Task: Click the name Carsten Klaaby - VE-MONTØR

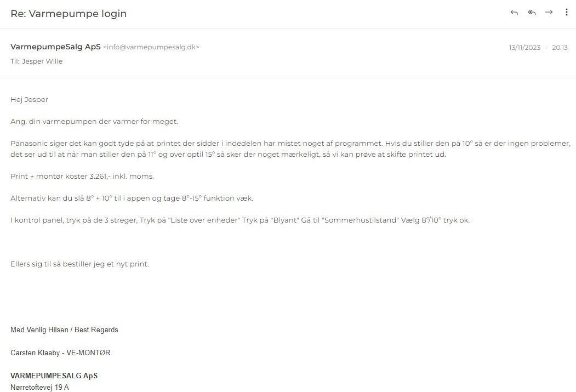Action: (x=60, y=353)
